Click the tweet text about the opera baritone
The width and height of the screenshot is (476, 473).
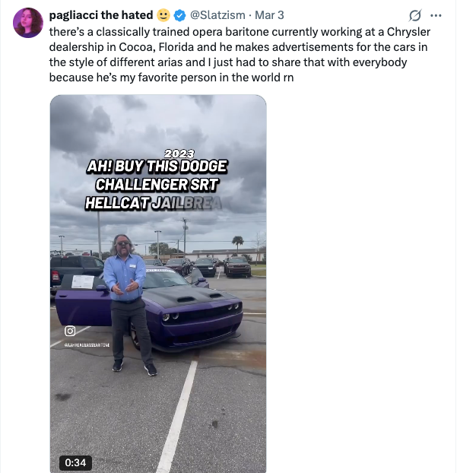click(x=240, y=55)
